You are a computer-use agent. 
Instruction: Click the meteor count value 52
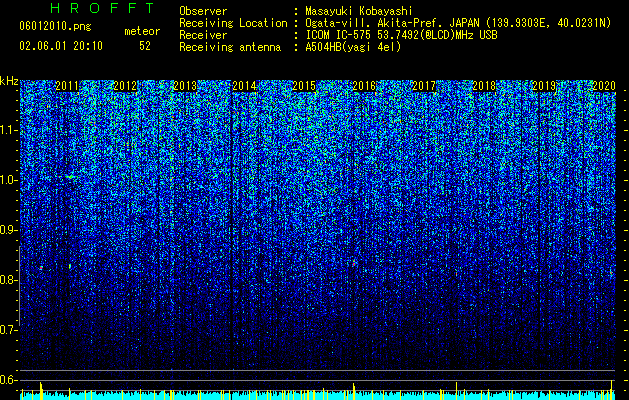tap(145, 46)
